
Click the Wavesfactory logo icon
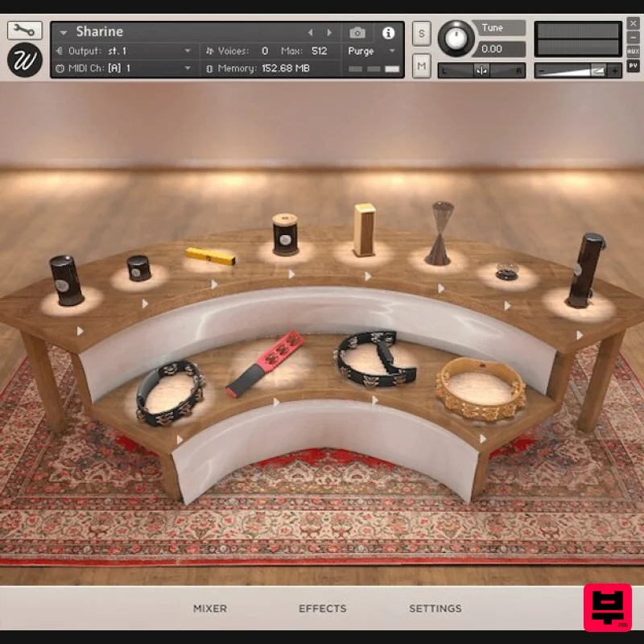pyautogui.click(x=23, y=60)
